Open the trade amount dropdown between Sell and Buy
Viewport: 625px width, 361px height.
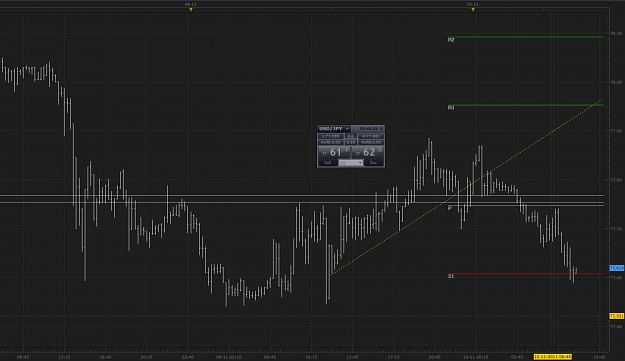(x=351, y=163)
